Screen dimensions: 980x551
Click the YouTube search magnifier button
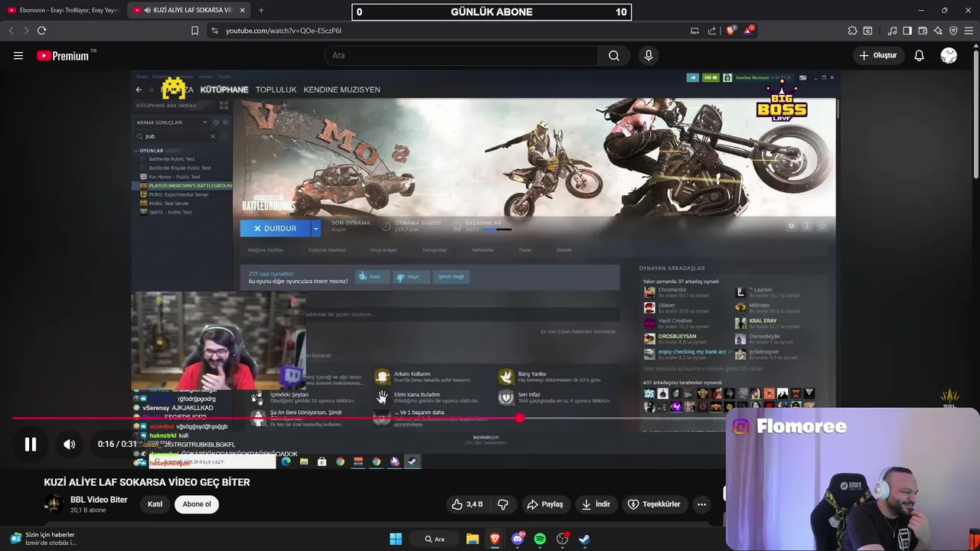(x=614, y=55)
